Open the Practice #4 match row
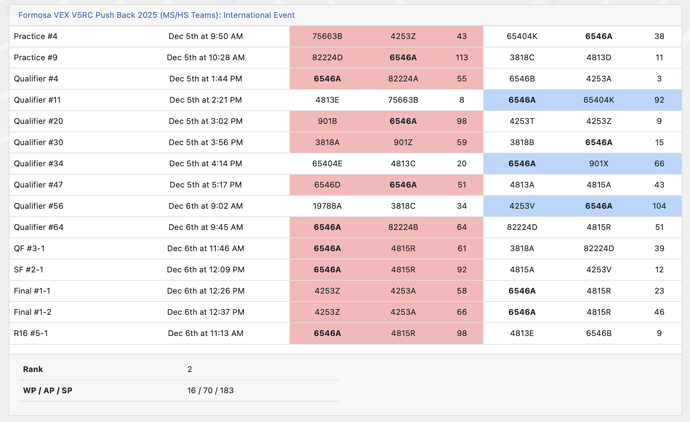Image resolution: width=690 pixels, height=422 pixels. 345,36
